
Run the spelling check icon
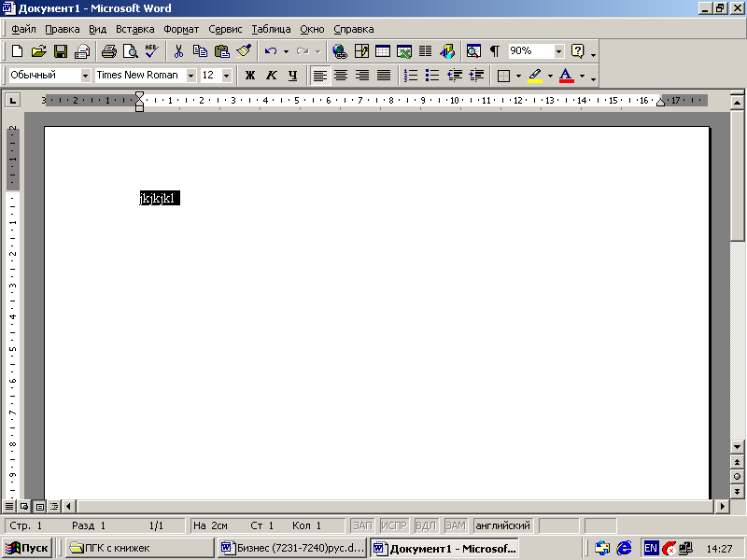coord(152,51)
